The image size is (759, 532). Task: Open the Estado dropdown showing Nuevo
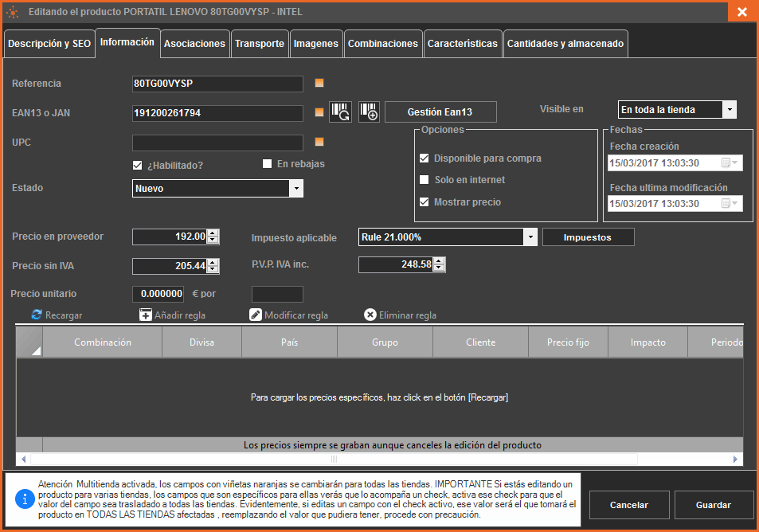click(295, 189)
